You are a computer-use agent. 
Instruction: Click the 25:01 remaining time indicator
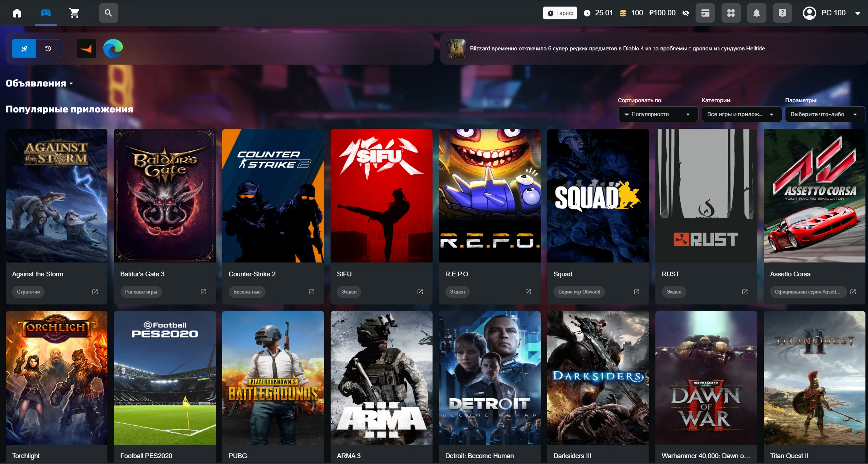(x=599, y=13)
